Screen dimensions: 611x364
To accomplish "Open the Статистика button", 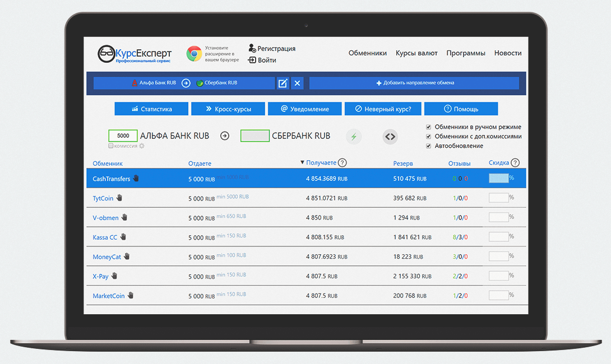I will point(151,109).
